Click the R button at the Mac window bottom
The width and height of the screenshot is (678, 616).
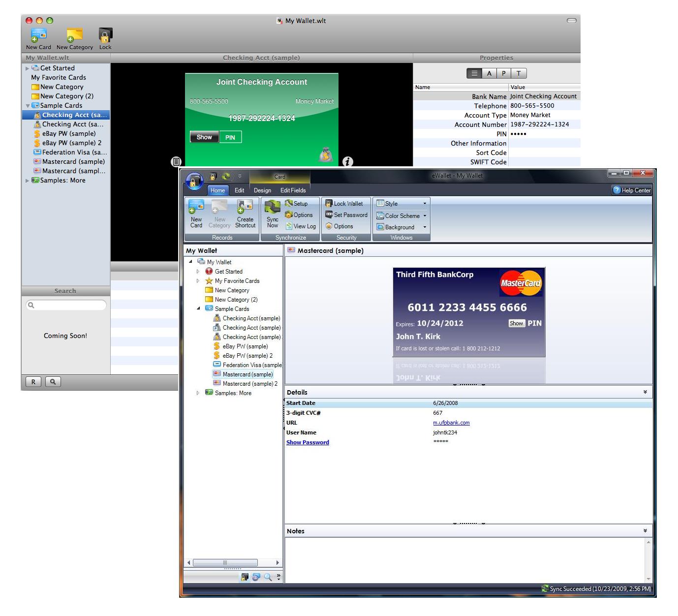tap(33, 382)
